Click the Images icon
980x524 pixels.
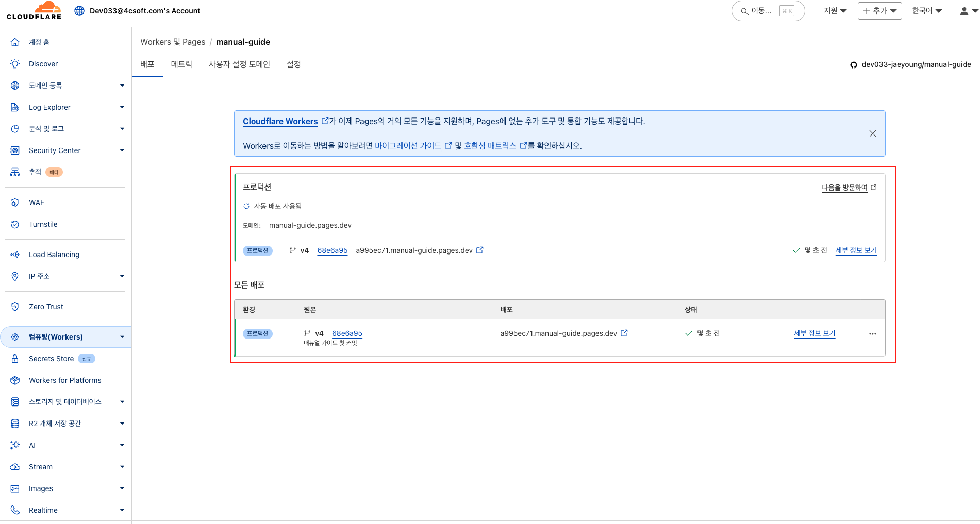(15, 488)
